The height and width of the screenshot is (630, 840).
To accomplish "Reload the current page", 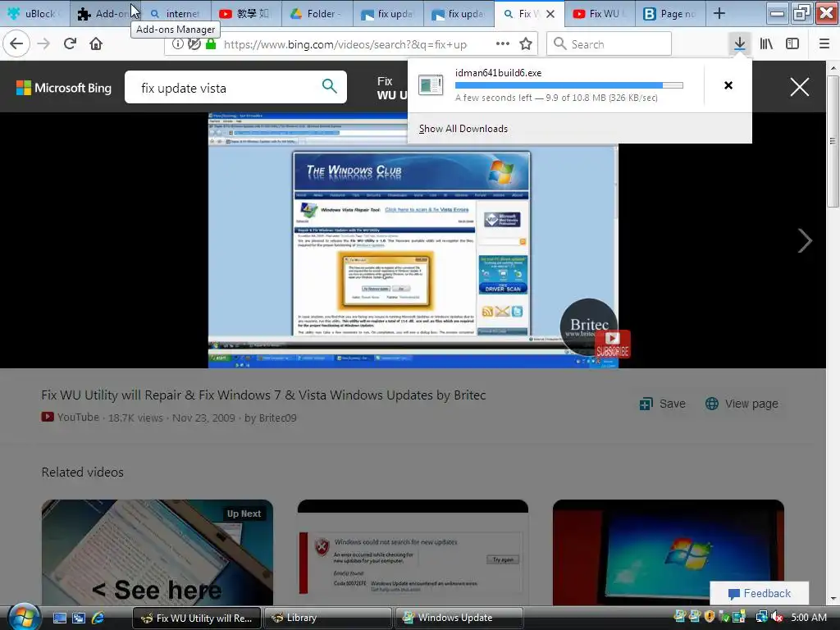I will (70, 44).
